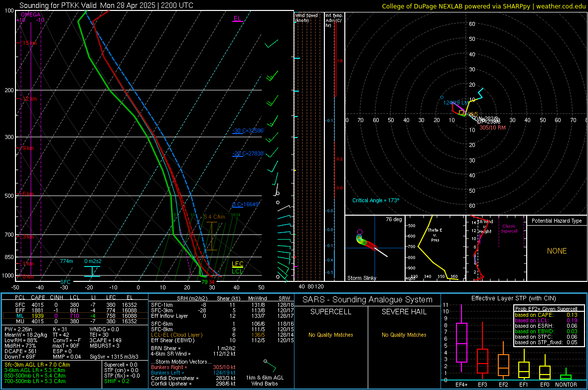Screen dimensions: 588x390
Task: Click the 0 C=16649' freezing level label
Action: click(x=246, y=204)
